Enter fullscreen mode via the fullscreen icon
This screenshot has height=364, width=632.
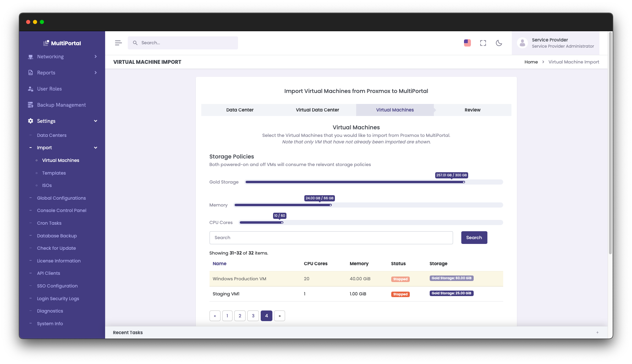tap(483, 43)
